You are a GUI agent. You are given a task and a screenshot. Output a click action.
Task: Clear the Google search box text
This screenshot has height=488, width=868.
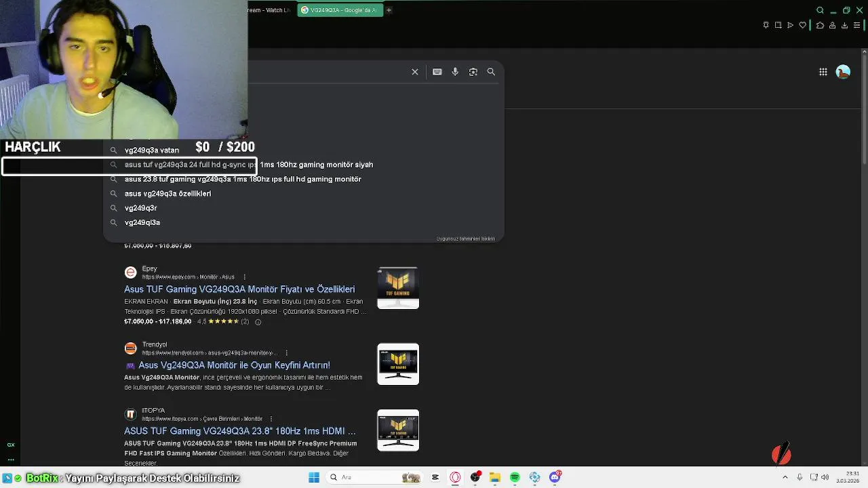(x=415, y=72)
